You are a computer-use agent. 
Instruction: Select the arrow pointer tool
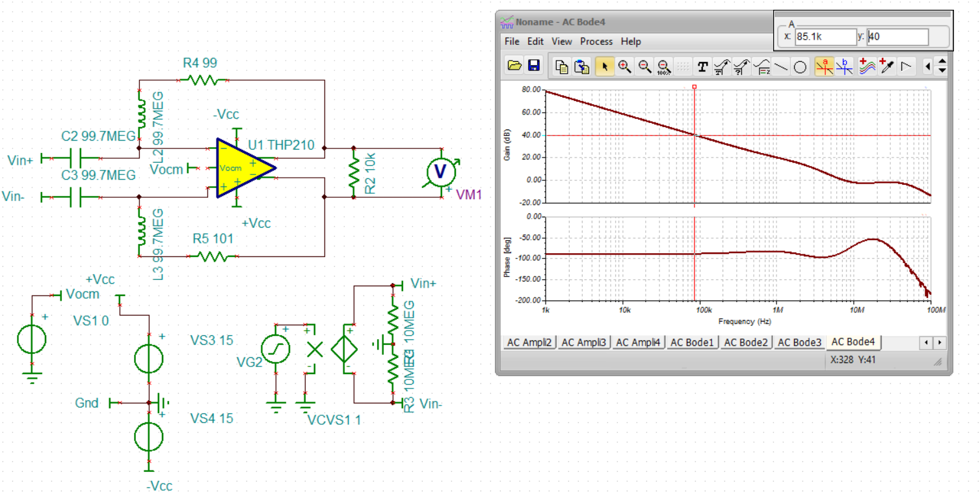605,66
